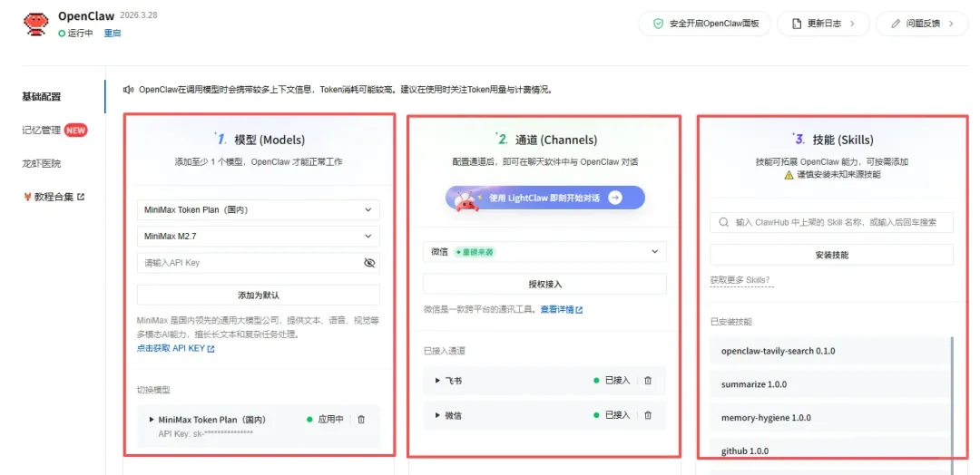The height and width of the screenshot is (475, 980).
Task: Click the 模型 (Models) heading
Action: click(x=269, y=140)
